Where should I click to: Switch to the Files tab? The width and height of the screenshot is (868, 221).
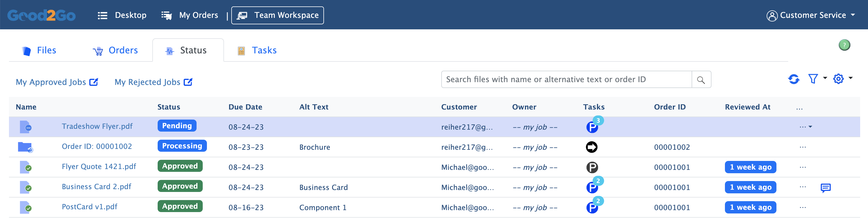[x=39, y=51]
